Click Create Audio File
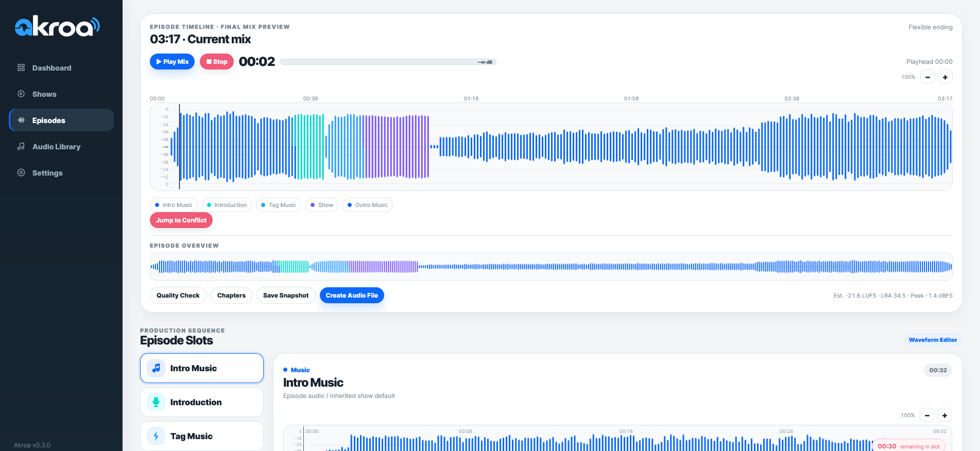The image size is (980, 451). [352, 296]
